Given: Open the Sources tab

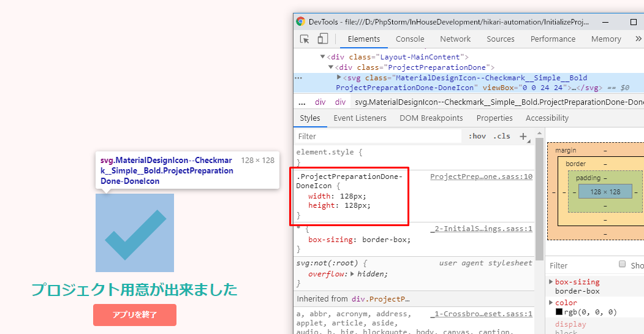Looking at the screenshot, I should click(501, 39).
